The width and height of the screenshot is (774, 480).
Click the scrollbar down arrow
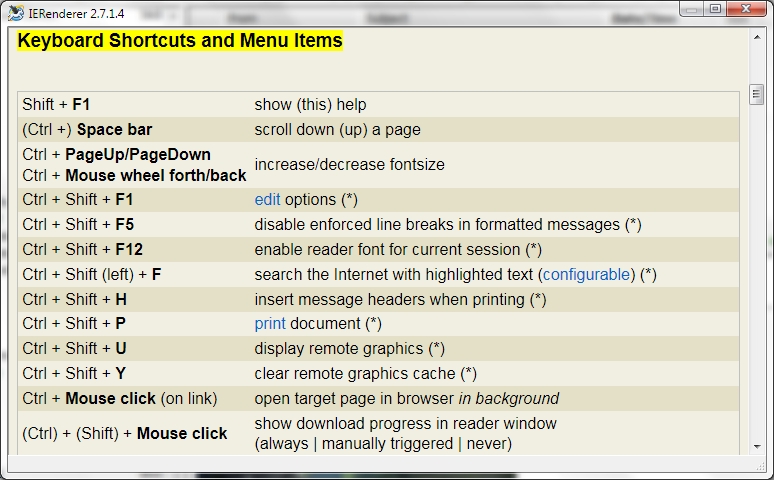756,446
